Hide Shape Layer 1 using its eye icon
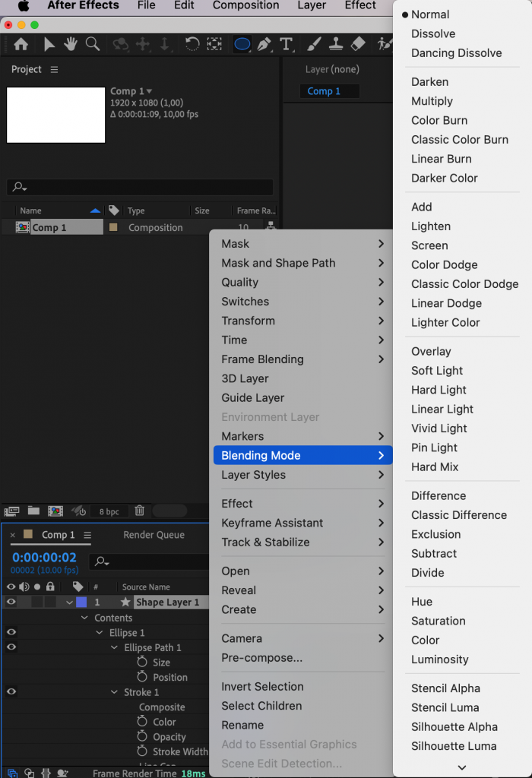The height and width of the screenshot is (778, 532). 10,601
